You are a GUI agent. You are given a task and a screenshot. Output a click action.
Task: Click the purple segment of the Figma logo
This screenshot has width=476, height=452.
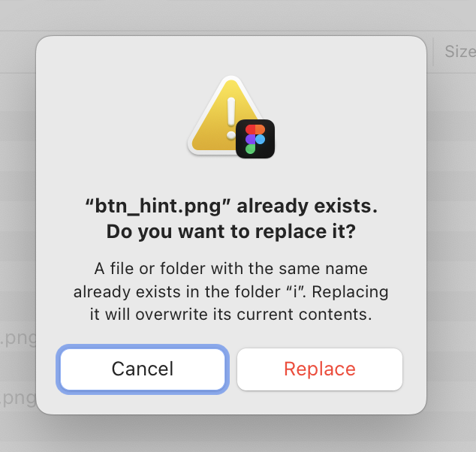point(251,139)
